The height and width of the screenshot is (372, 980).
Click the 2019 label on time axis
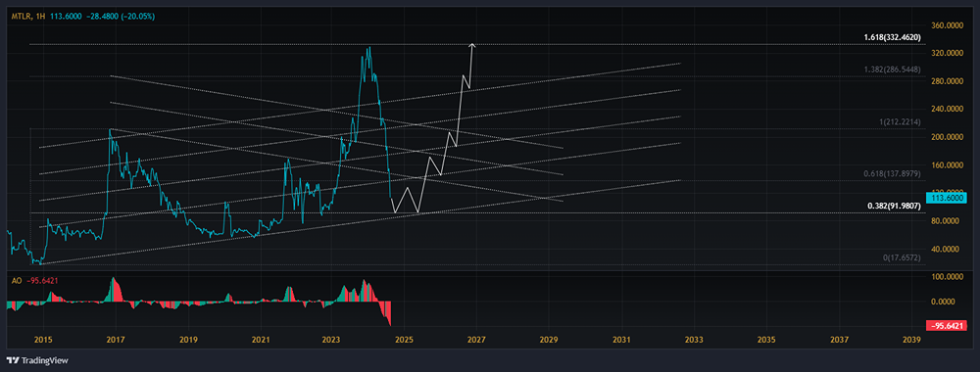pyautogui.click(x=188, y=340)
